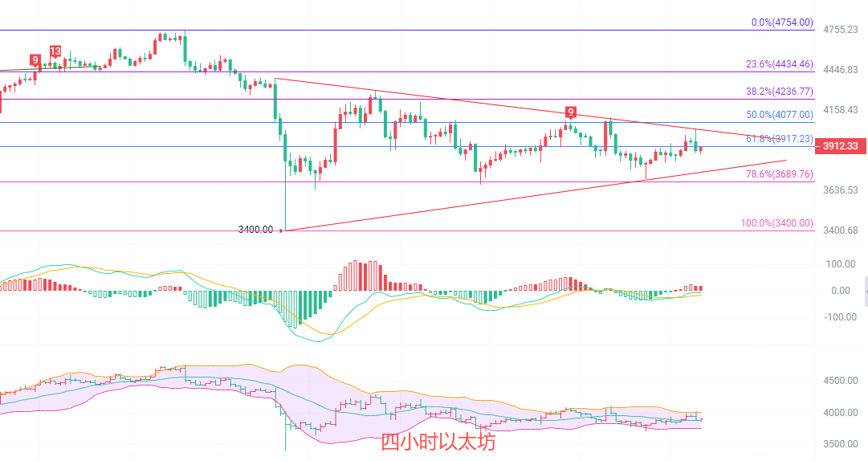Click the 3636.53 price axis value
Image resolution: width=868 pixels, height=461 pixels.
coord(841,190)
